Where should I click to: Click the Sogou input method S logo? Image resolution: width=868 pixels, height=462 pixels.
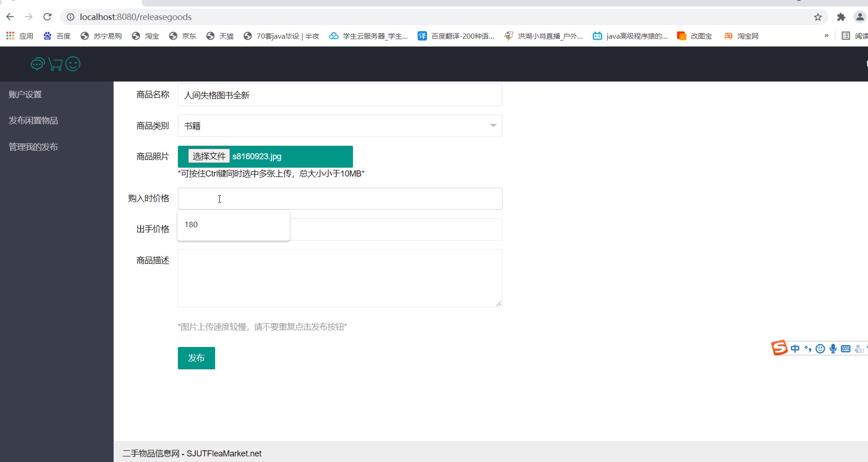click(x=779, y=348)
